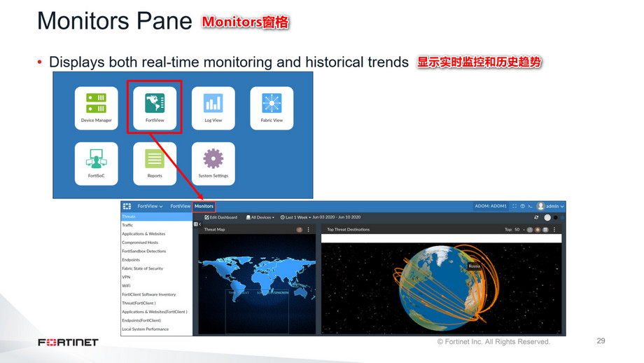Open the FortiView tile

pyautogui.click(x=155, y=108)
